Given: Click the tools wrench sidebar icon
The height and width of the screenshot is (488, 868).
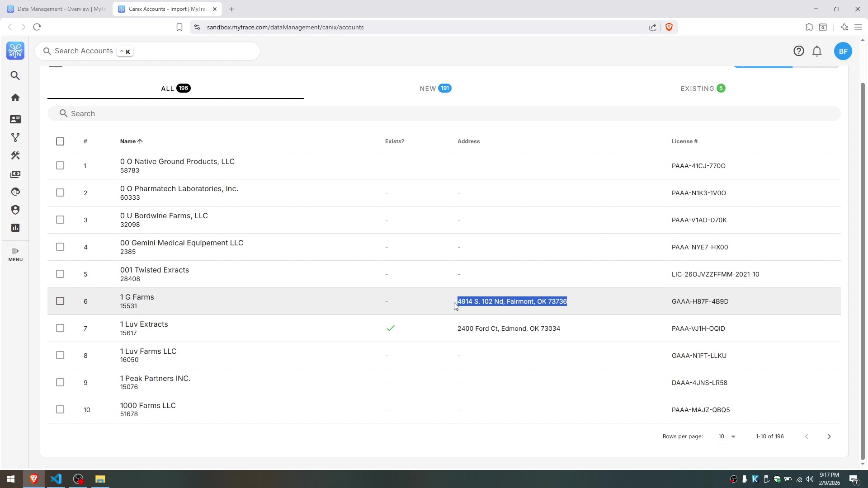Looking at the screenshot, I should [15, 155].
